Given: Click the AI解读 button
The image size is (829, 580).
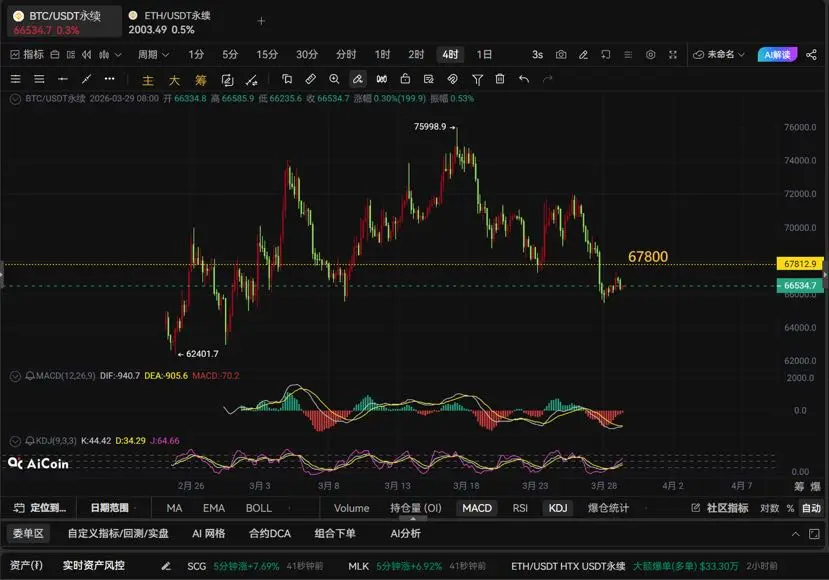Looking at the screenshot, I should coord(777,54).
